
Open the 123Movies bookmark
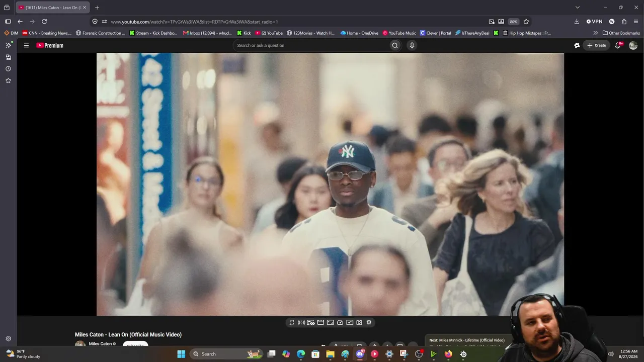point(310,33)
